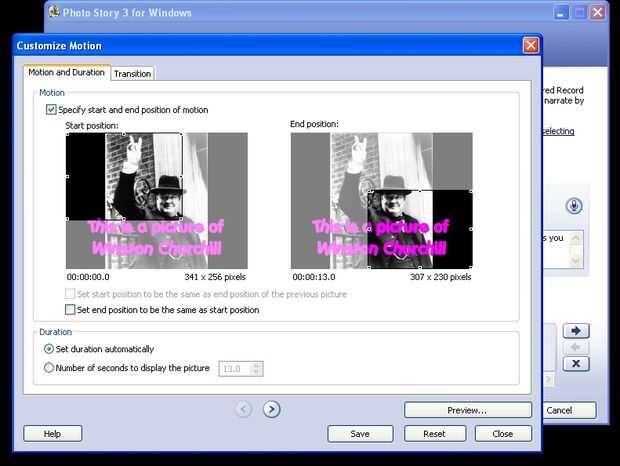
Task: Click the Reset button
Action: pyautogui.click(x=435, y=434)
